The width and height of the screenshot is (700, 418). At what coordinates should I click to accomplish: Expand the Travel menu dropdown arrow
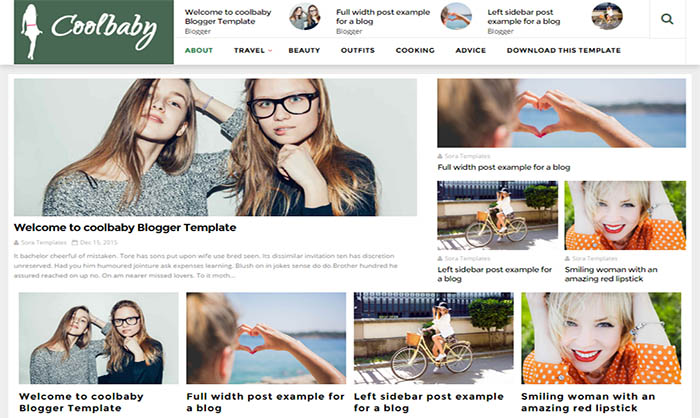point(270,50)
